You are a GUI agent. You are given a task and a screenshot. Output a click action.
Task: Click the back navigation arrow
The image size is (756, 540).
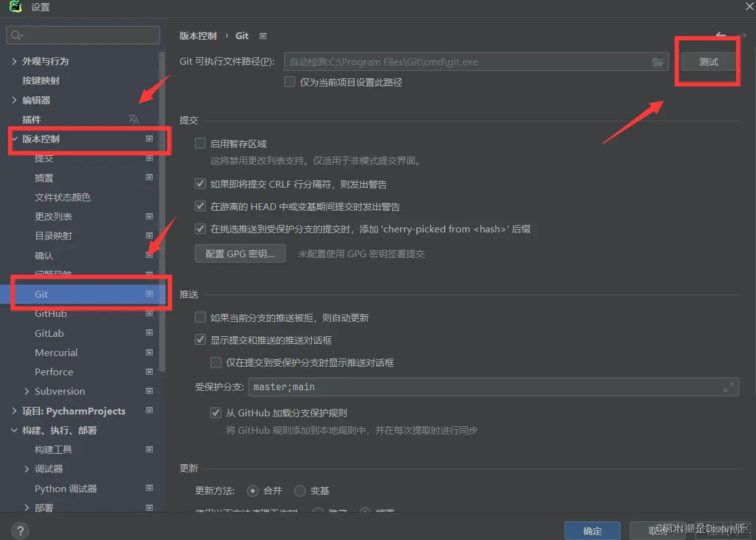720,35
